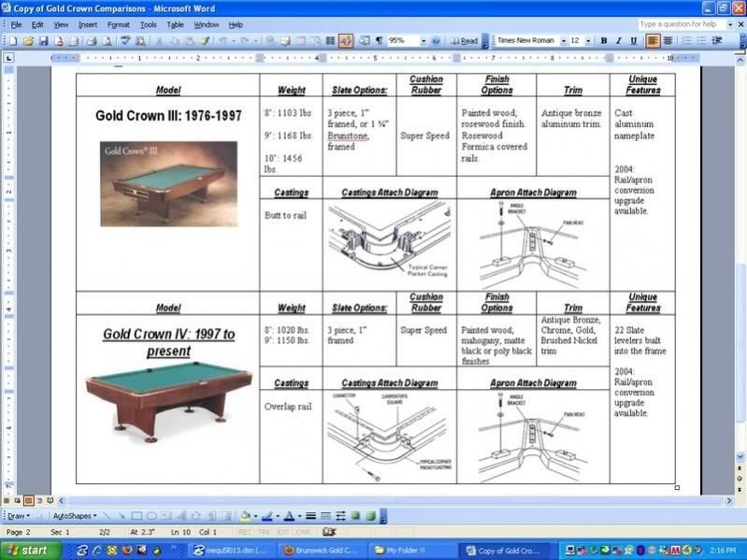The image size is (747, 560).
Task: Click the Gold Crown III table photo
Action: [x=168, y=184]
